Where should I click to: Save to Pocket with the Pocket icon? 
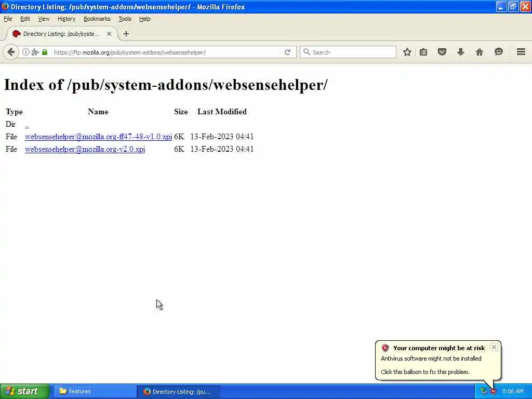pos(442,52)
